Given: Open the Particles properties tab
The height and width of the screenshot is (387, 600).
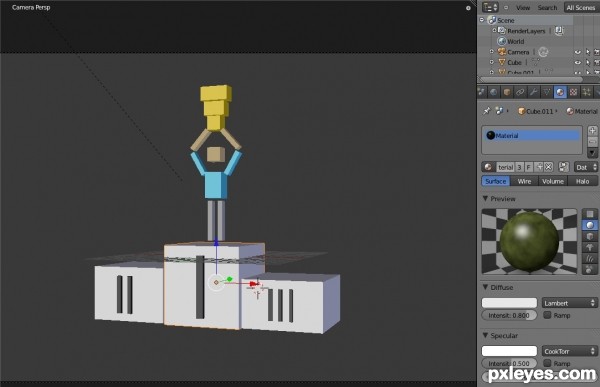Looking at the screenshot, I should pyautogui.click(x=586, y=92).
